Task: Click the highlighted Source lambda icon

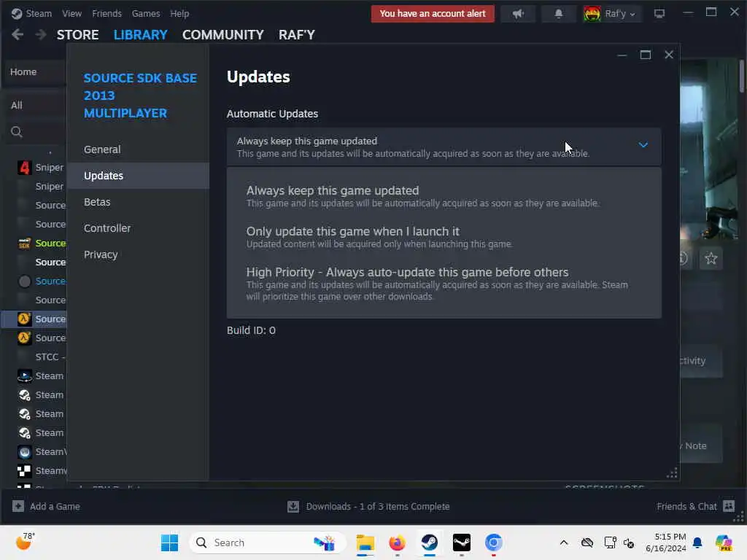Action: [24, 319]
